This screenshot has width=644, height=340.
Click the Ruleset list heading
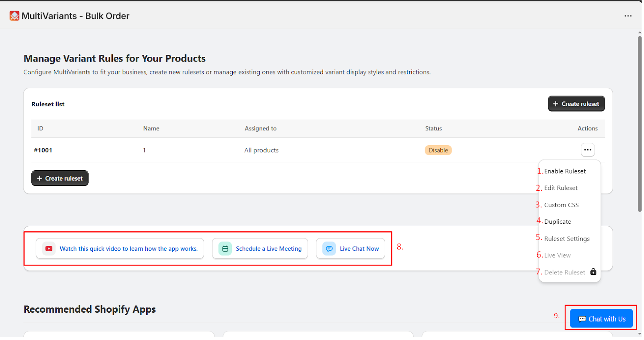(x=48, y=104)
